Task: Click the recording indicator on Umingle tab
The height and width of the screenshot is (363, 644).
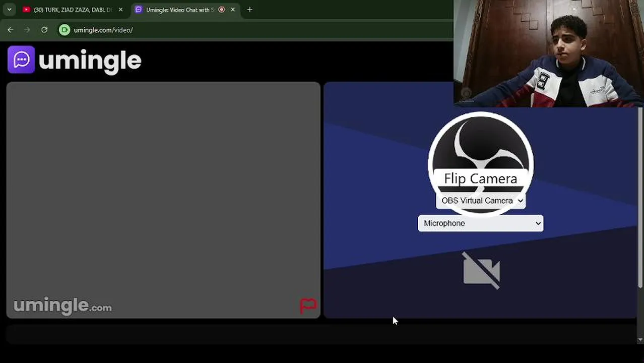Action: click(x=222, y=10)
